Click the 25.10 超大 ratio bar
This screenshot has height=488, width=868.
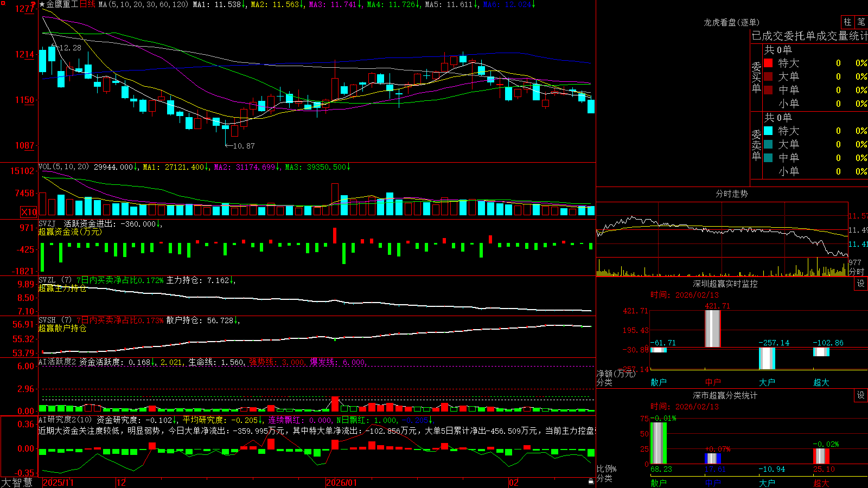(821, 456)
